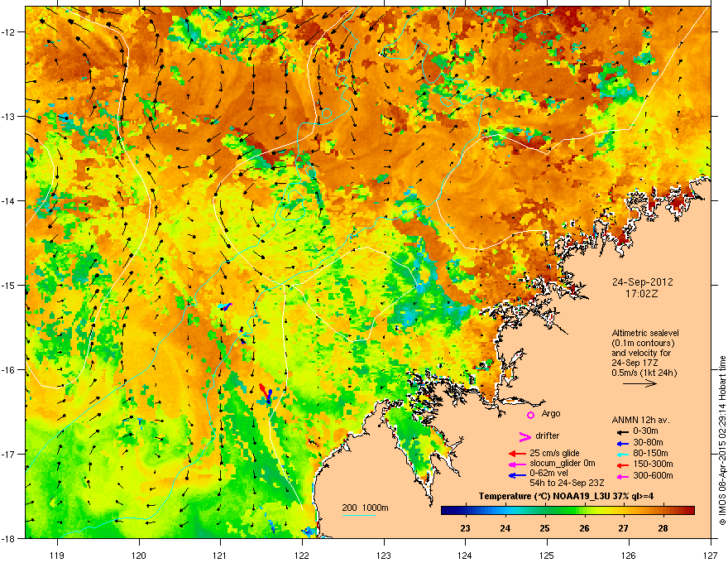Click the 25 cm/s glide label
Screen dimensions: 728x563
click(x=554, y=453)
